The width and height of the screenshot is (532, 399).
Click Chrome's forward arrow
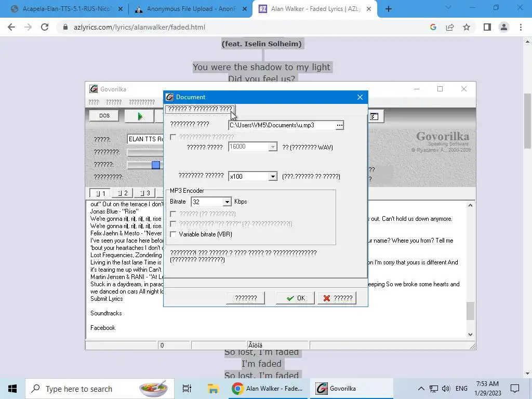pos(28,27)
